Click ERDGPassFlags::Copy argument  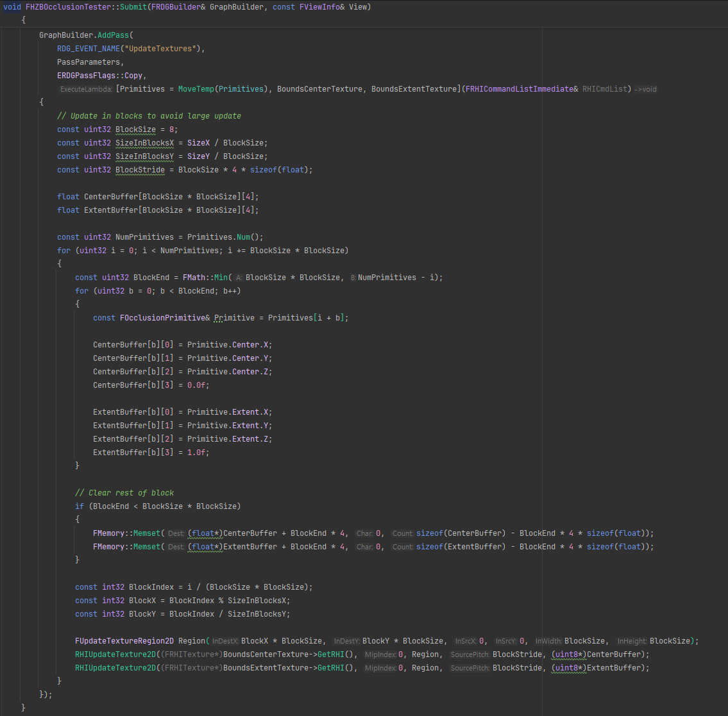99,76
